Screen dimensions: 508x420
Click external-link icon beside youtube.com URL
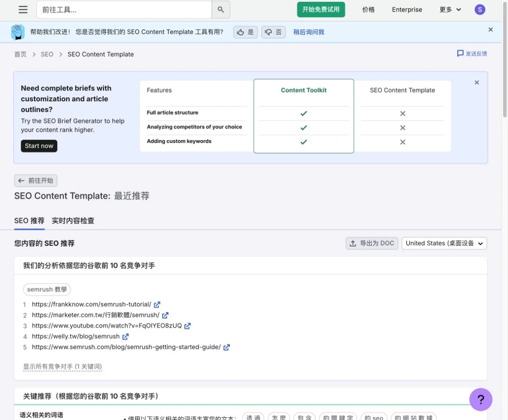pos(187,326)
